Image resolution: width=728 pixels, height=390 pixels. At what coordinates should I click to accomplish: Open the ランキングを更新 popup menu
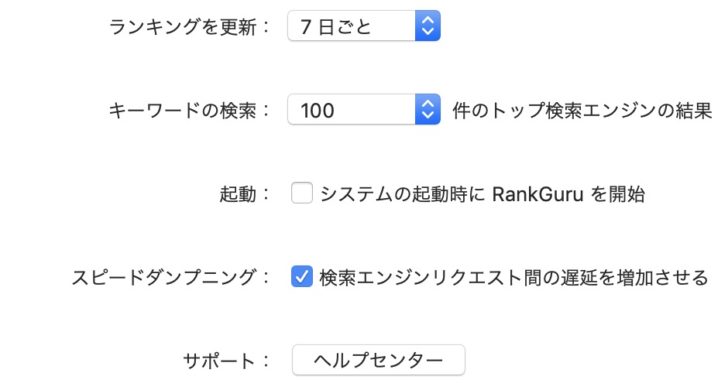click(x=364, y=26)
